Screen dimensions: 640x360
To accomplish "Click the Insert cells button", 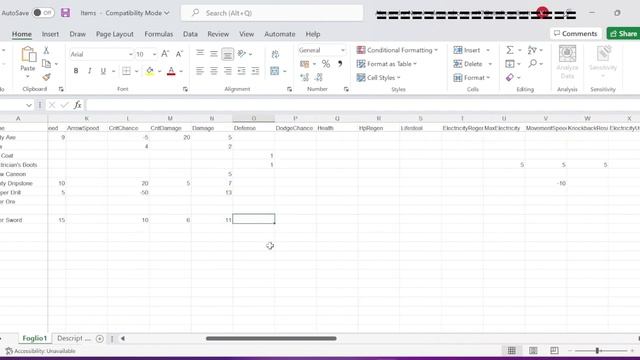I will [x=467, y=50].
